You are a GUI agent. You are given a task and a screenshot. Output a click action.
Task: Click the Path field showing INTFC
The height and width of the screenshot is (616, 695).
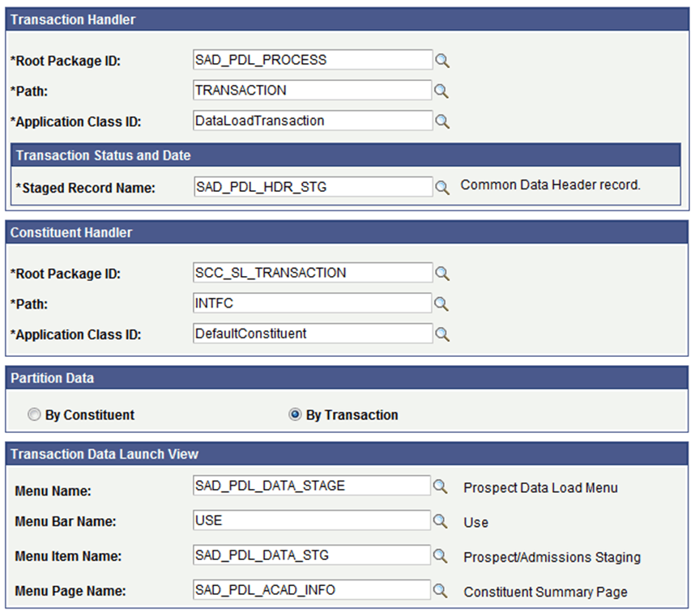pyautogui.click(x=312, y=304)
